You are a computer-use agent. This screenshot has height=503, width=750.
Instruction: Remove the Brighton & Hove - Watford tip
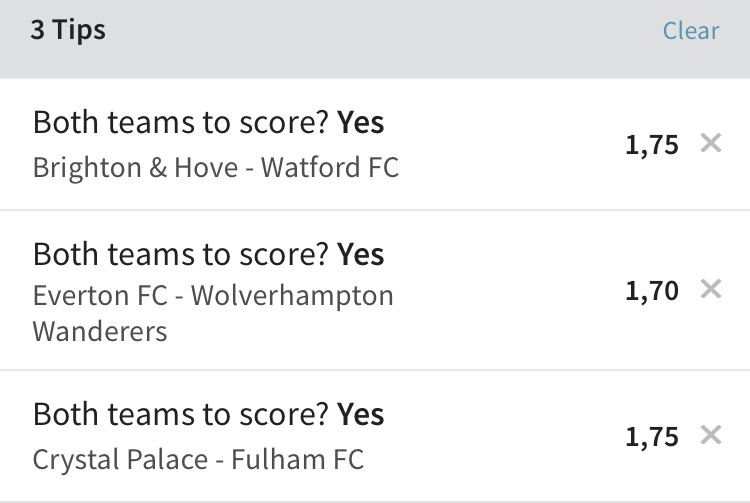click(711, 144)
